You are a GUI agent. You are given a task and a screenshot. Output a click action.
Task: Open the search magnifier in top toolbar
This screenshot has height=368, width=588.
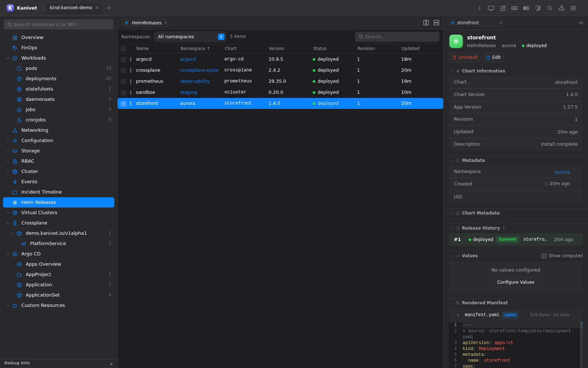(550, 8)
